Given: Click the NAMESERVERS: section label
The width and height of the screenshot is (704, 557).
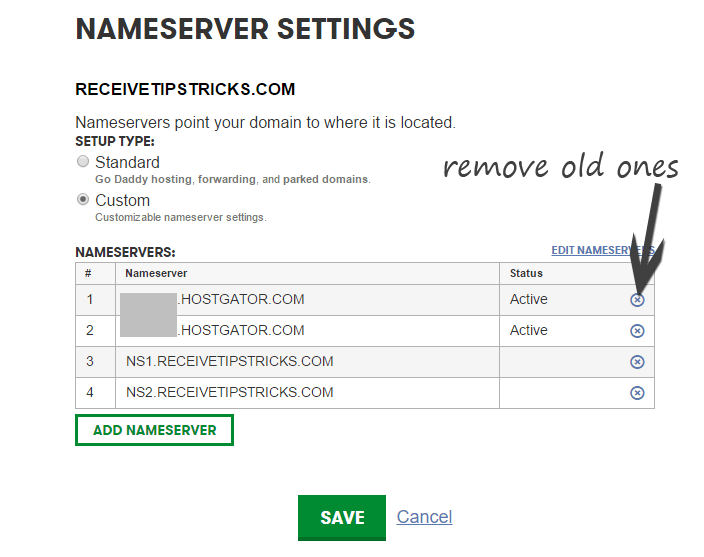Looking at the screenshot, I should pyautogui.click(x=125, y=252).
